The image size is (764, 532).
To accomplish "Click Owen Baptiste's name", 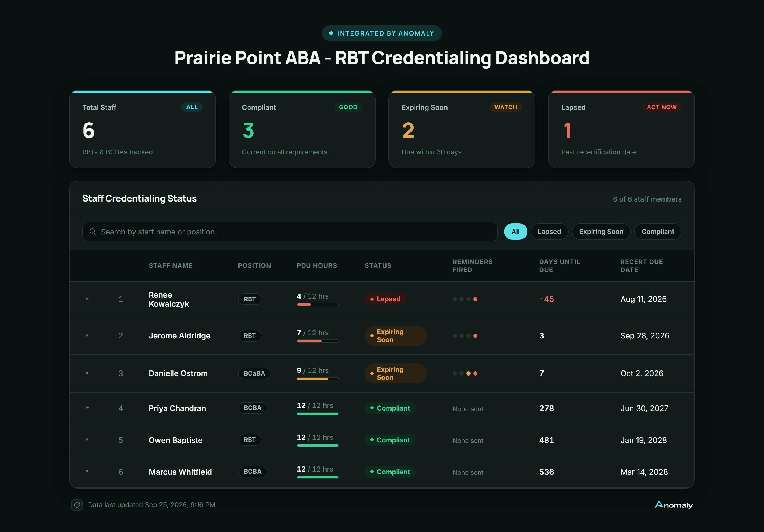I will point(176,440).
